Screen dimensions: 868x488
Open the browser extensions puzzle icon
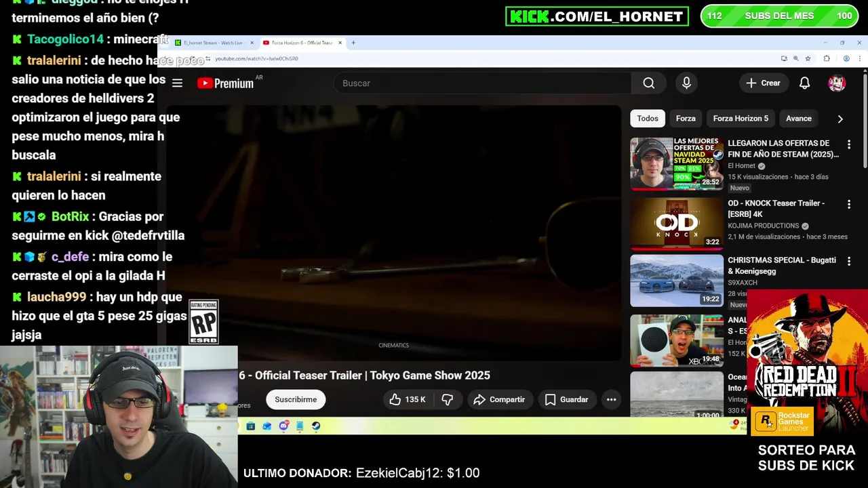pos(827,58)
